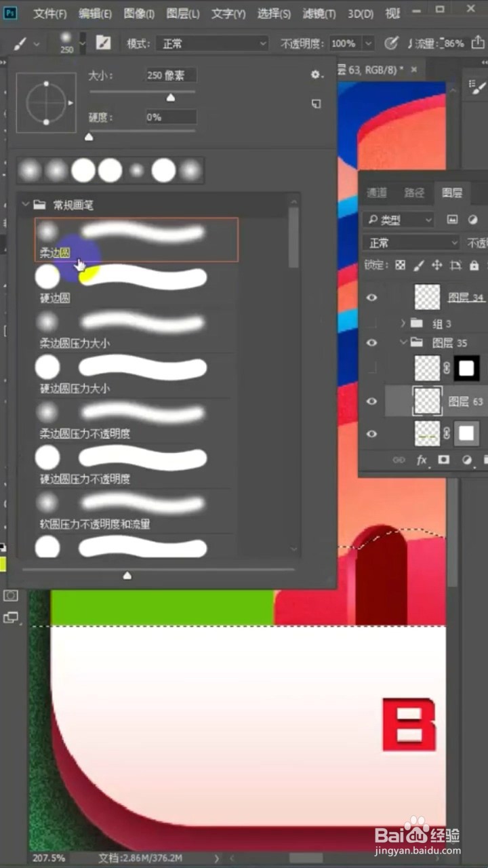Open the 滤镜(T) menu
488x868 pixels.
point(319,14)
